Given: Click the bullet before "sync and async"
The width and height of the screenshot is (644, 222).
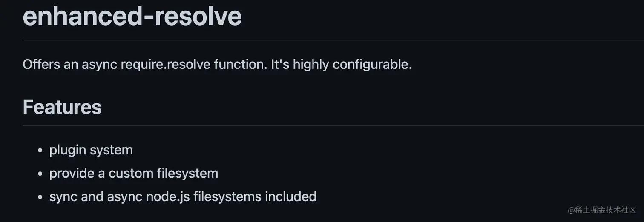Looking at the screenshot, I should (x=40, y=197).
